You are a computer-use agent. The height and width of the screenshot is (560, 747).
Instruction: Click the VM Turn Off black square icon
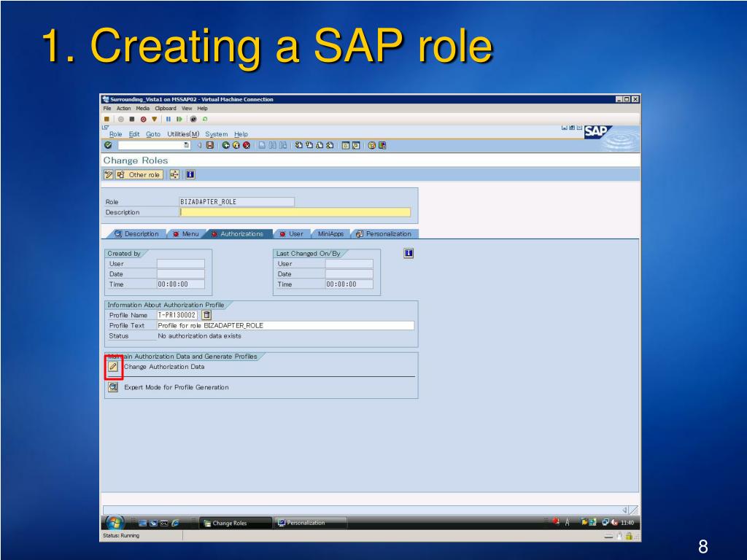[x=132, y=119]
